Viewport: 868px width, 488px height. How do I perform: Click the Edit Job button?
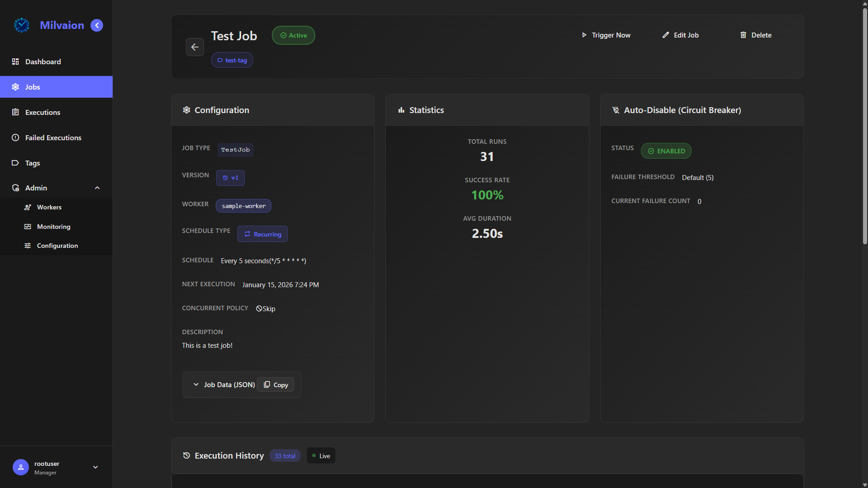coord(680,35)
